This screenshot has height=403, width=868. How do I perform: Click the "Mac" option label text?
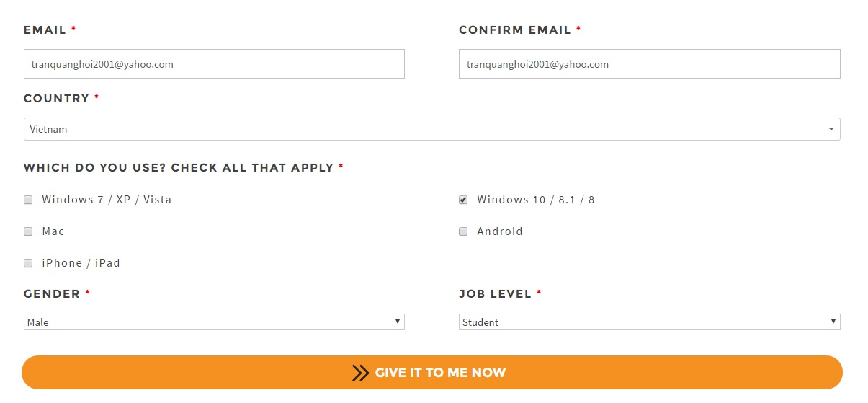pos(53,231)
